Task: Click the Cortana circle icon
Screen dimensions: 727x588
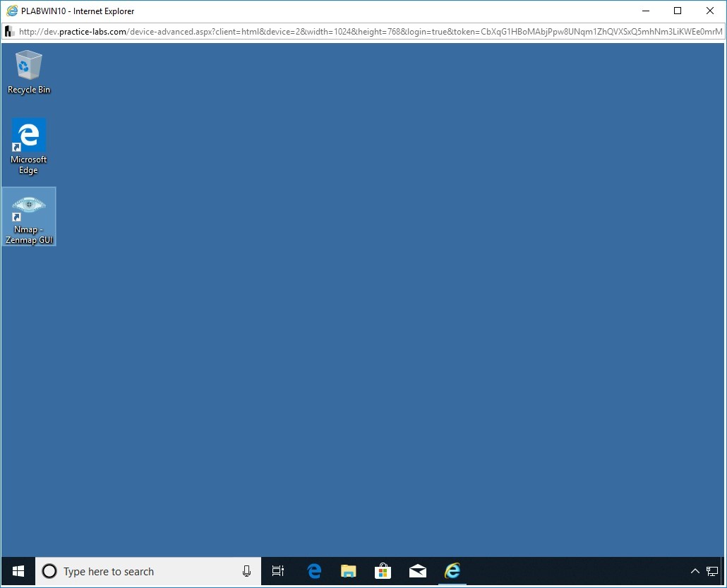Action: 49,571
